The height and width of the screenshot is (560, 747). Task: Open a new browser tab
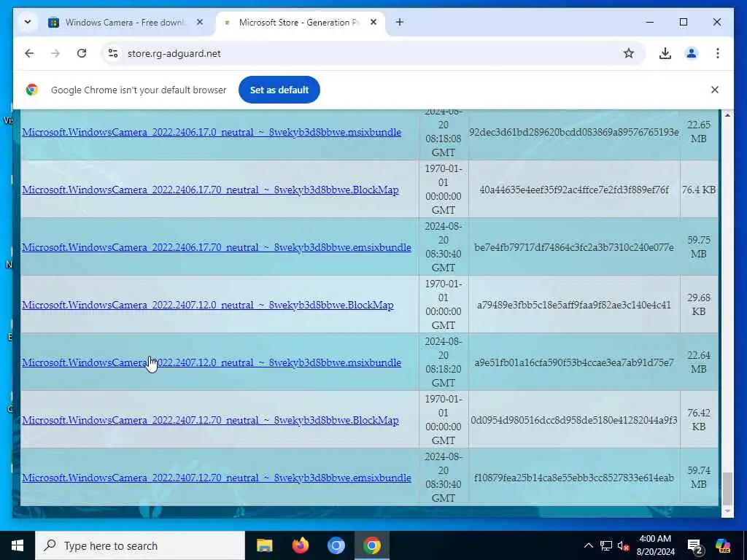tap(400, 23)
